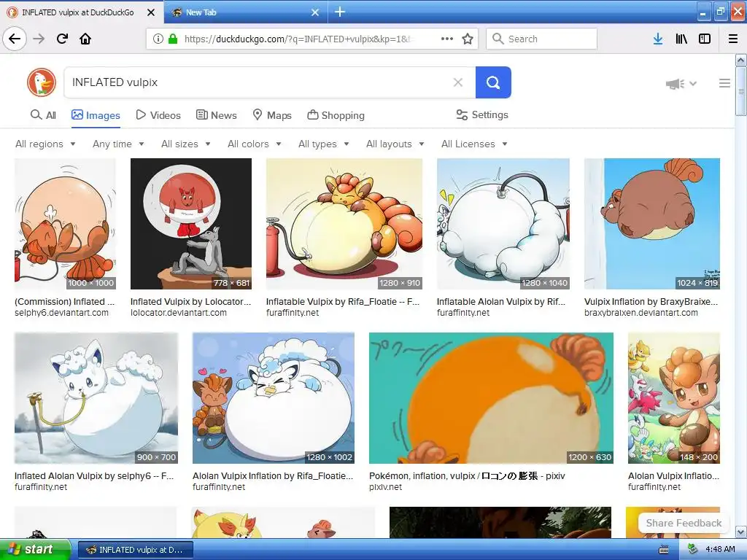
Task: Open DuckDuckGo side hamburger menu
Action: click(x=724, y=83)
